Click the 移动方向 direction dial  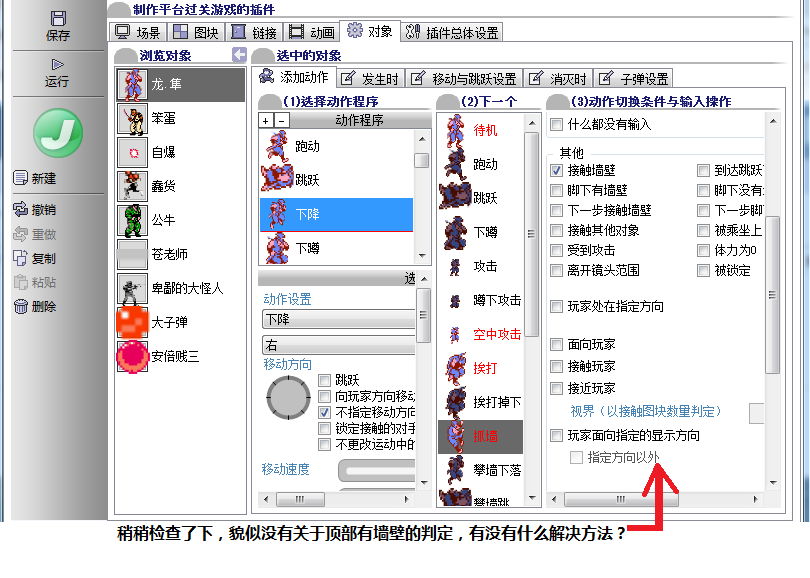pyautogui.click(x=288, y=398)
